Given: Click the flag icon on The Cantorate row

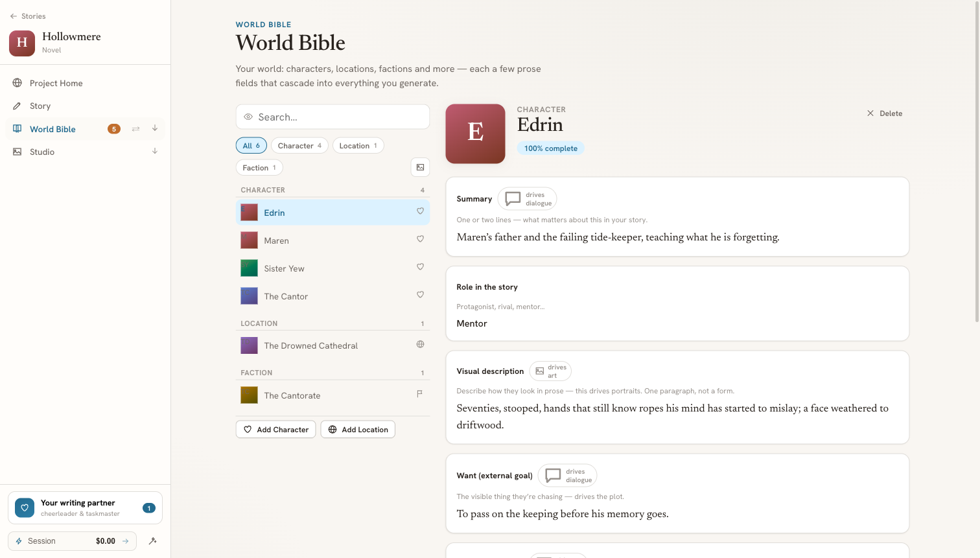Looking at the screenshot, I should [420, 394].
